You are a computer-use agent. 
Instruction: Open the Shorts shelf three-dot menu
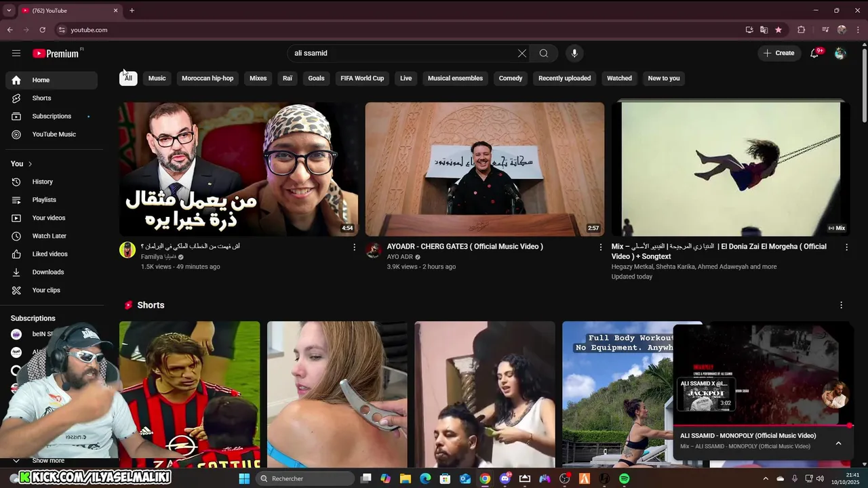[841, 305]
